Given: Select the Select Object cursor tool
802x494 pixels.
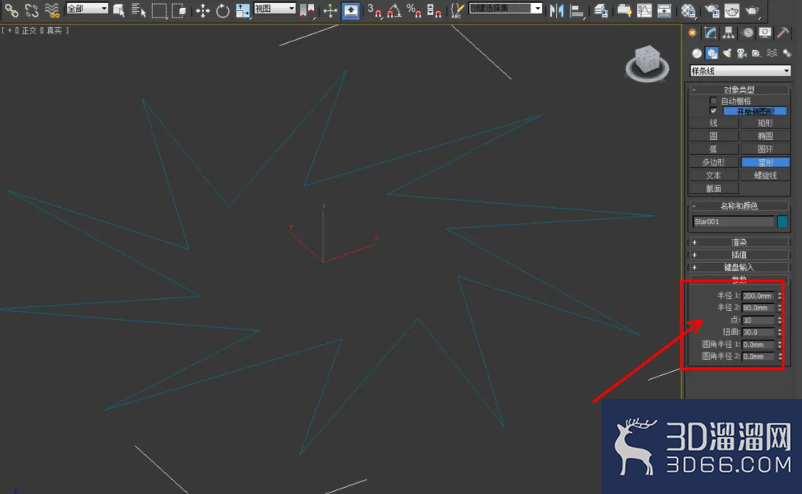Looking at the screenshot, I should click(119, 10).
